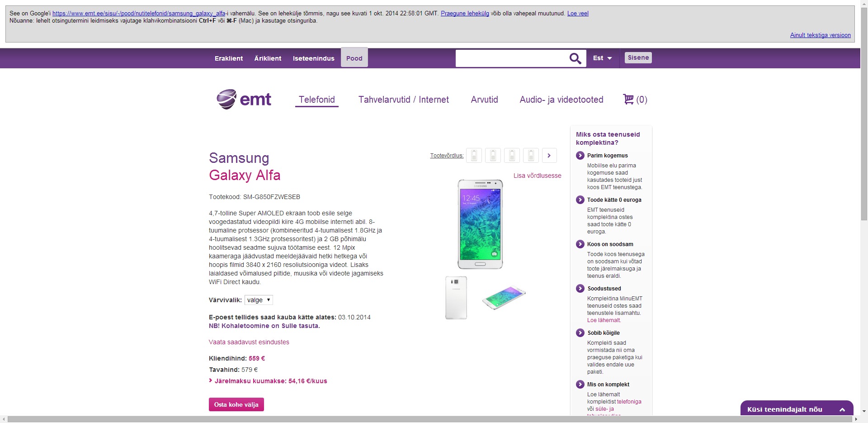The width and height of the screenshot is (868, 423).
Task: Click arrow icon beside Koos on soodsam
Action: tap(580, 244)
